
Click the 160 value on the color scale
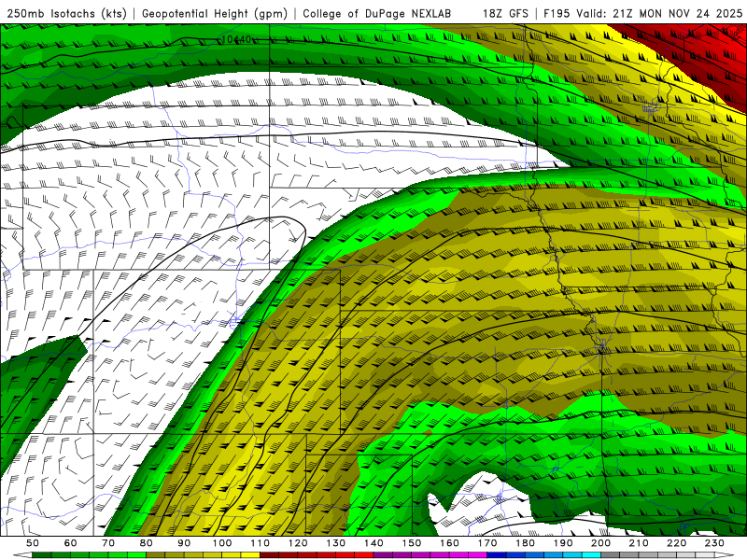pyautogui.click(x=449, y=543)
